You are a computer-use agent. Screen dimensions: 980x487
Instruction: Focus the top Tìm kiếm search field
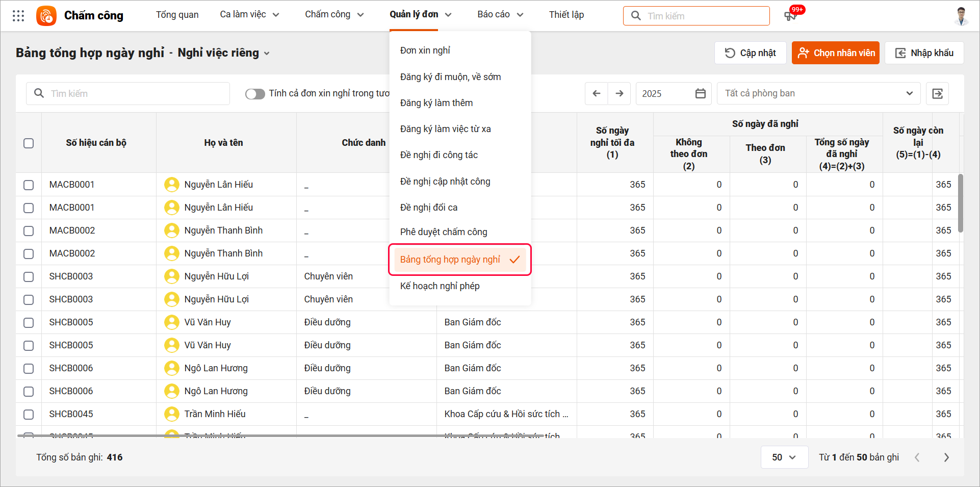(697, 16)
